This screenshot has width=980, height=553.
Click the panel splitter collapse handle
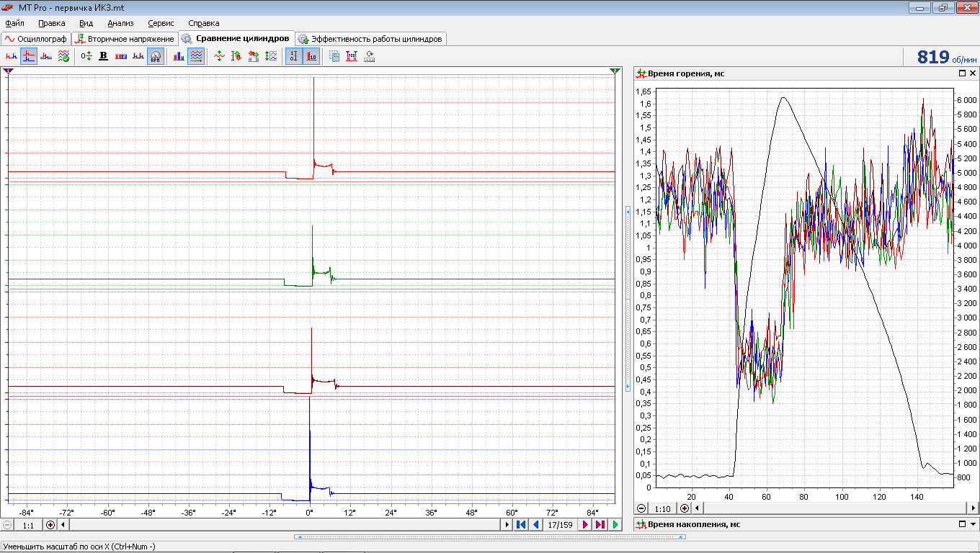click(x=628, y=299)
